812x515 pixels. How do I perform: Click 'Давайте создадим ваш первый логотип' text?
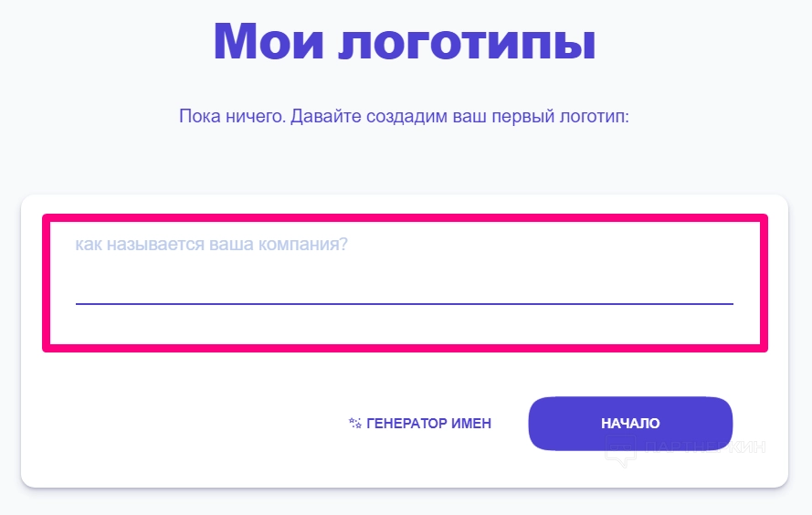click(x=459, y=118)
